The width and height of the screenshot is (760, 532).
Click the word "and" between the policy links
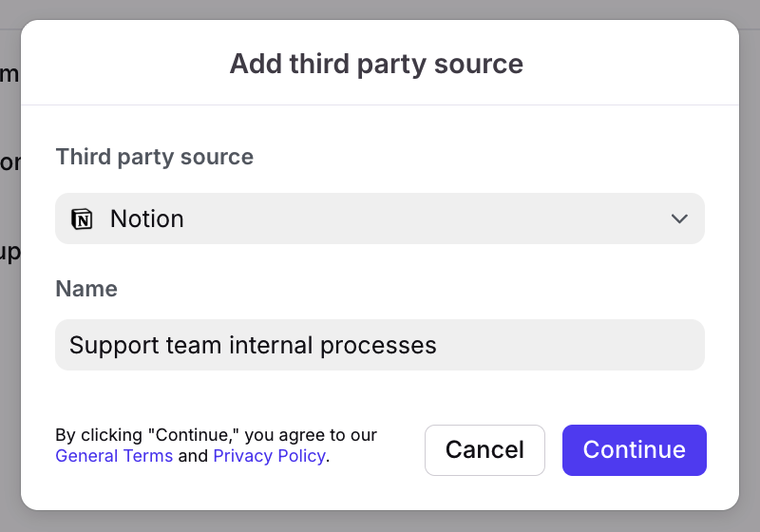coord(193,456)
